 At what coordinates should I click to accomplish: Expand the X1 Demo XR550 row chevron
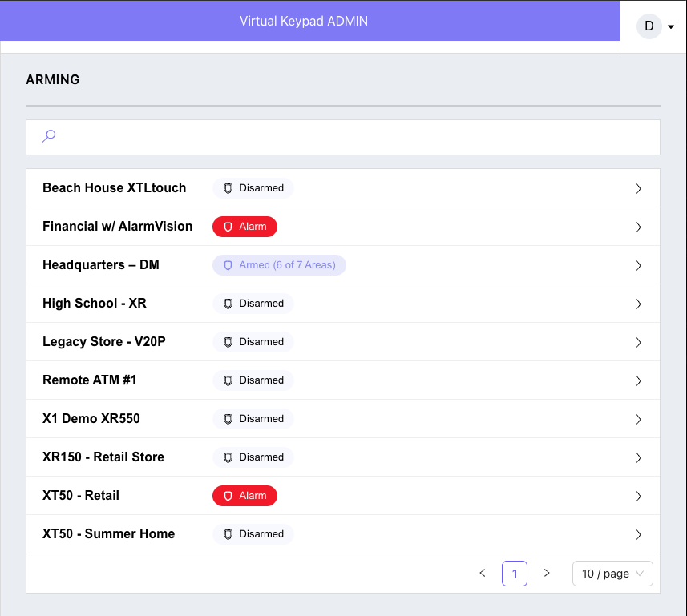[x=638, y=420]
